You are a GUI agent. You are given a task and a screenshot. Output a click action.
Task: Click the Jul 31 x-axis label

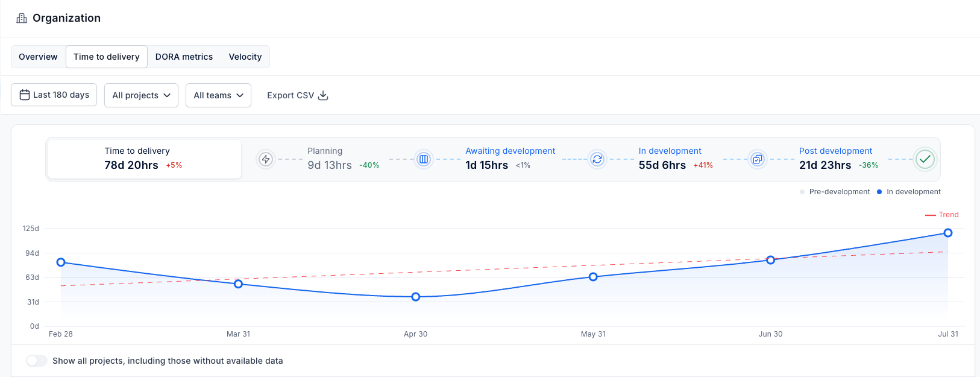pos(948,334)
